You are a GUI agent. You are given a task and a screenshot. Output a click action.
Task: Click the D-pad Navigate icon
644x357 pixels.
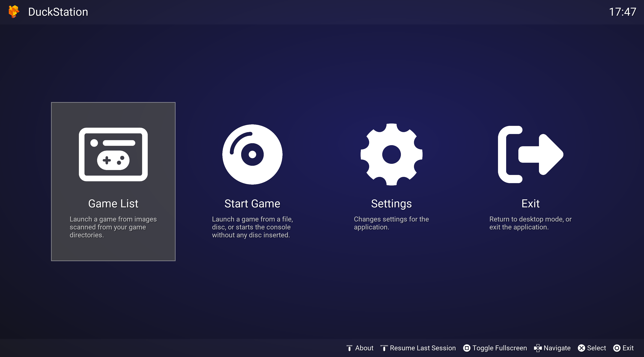pyautogui.click(x=538, y=348)
